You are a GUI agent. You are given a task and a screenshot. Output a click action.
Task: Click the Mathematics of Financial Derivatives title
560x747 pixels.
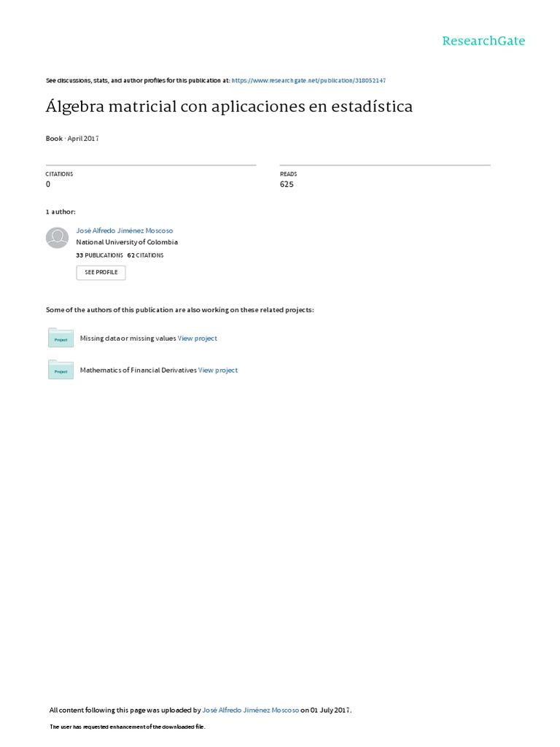point(138,371)
